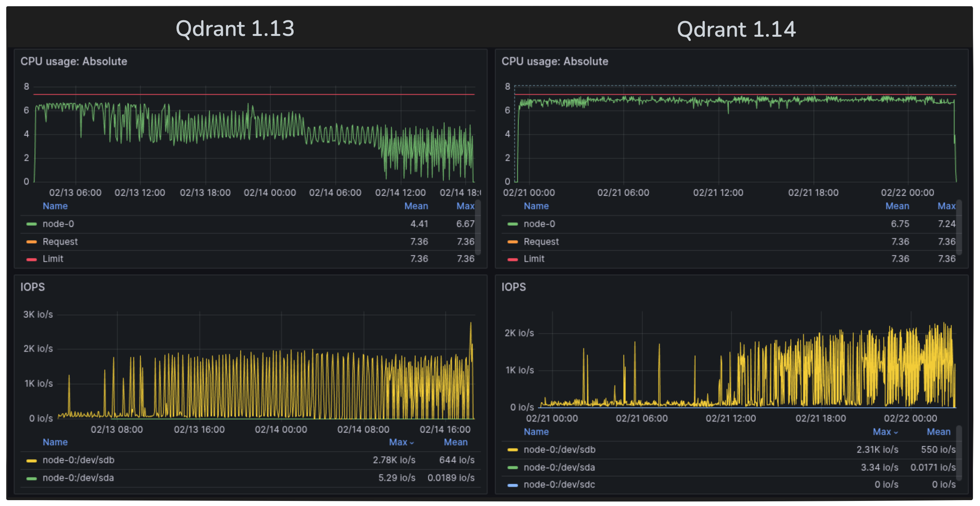Viewport: 980px width, 506px height.
Task: Open the panel menu on the Qdrant 1.14 IOPS title
Action: 514,287
